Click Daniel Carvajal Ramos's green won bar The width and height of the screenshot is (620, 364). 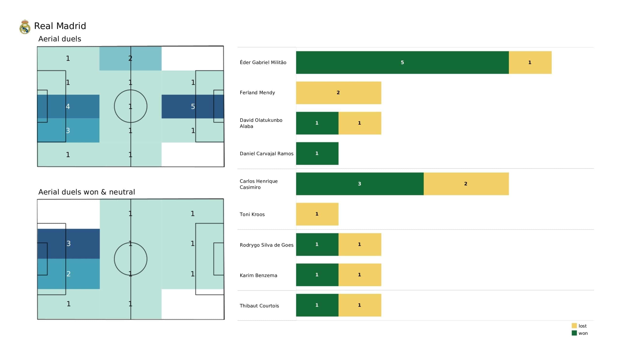click(x=317, y=153)
